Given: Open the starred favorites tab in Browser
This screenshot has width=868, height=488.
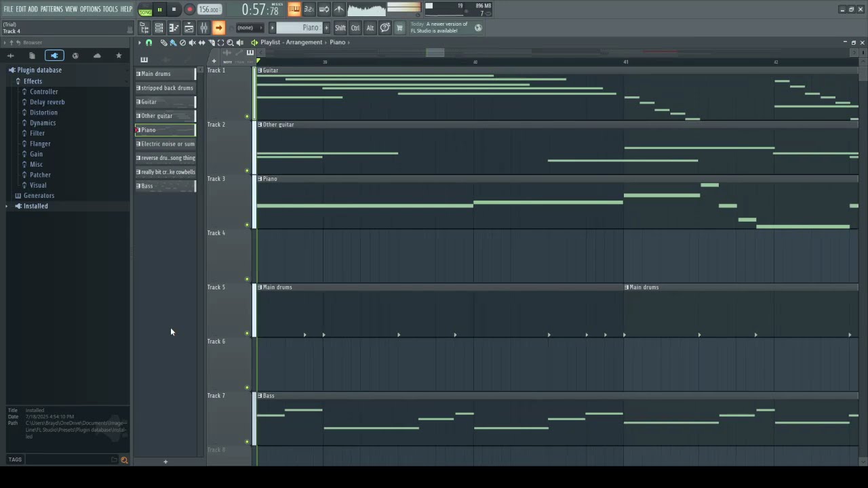Looking at the screenshot, I should pyautogui.click(x=119, y=56).
